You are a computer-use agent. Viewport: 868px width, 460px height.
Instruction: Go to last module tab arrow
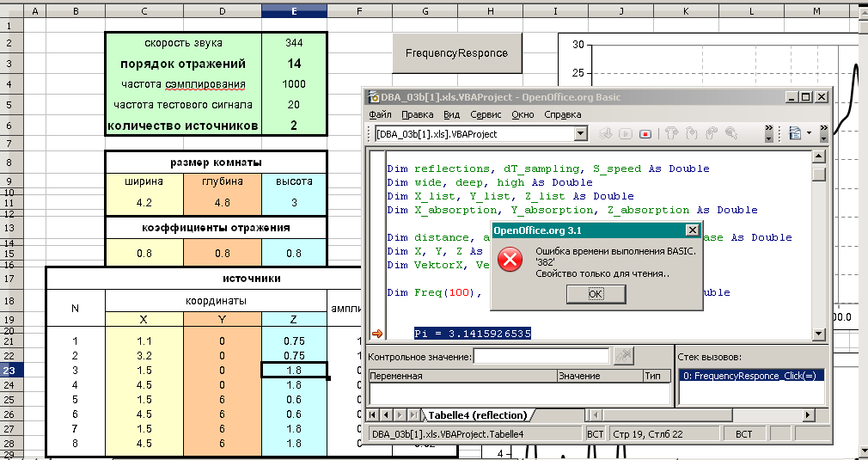(x=413, y=414)
